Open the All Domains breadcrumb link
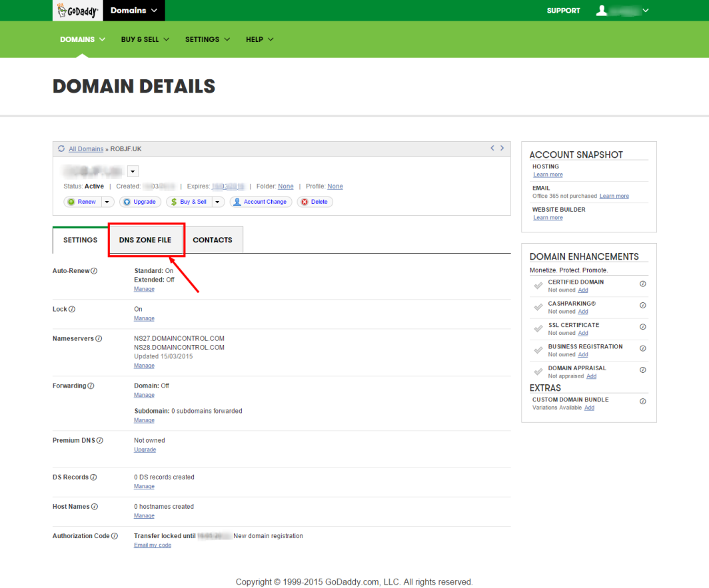The width and height of the screenshot is (709, 588). tap(86, 148)
